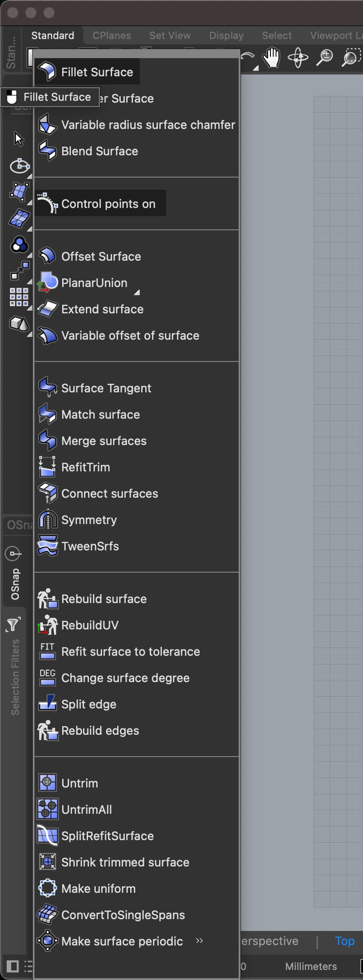363x980 pixels.
Task: Activate the Pan hand tool
Action: [x=271, y=58]
